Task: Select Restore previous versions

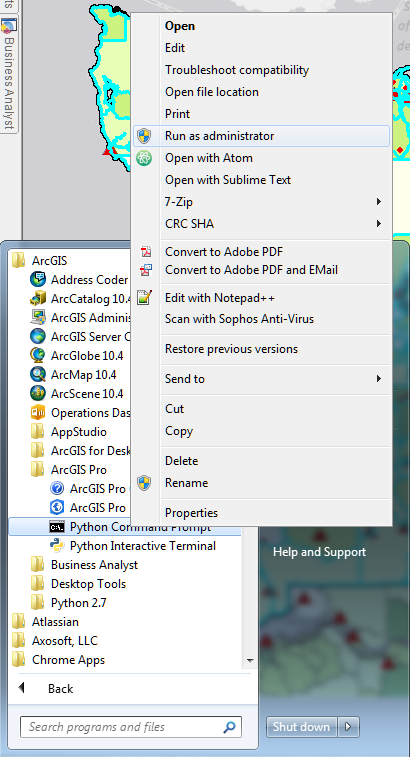Action: [261, 349]
